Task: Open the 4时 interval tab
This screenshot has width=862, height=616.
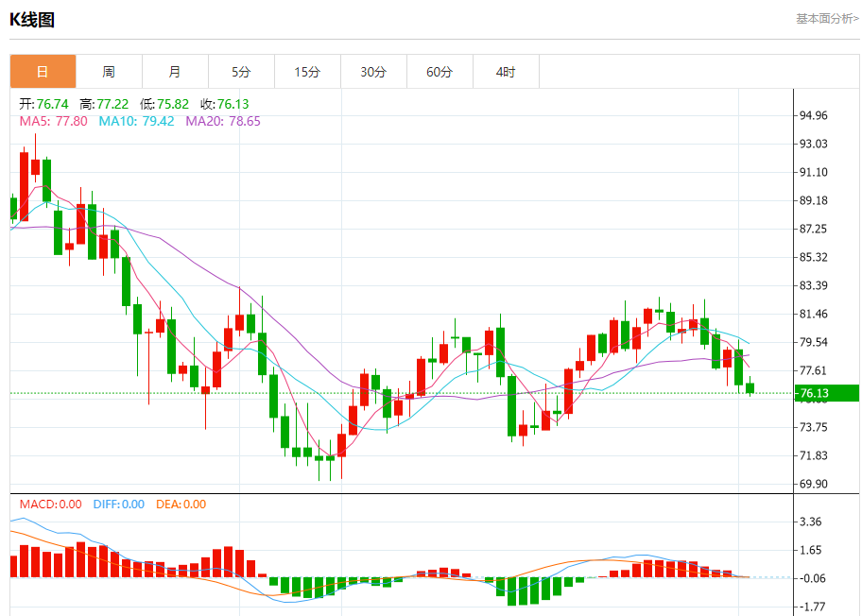Action: pyautogui.click(x=506, y=72)
